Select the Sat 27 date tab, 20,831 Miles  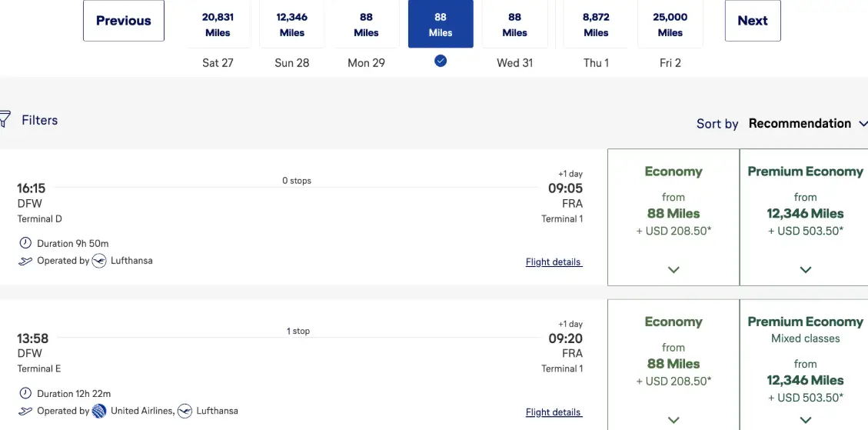click(x=218, y=25)
